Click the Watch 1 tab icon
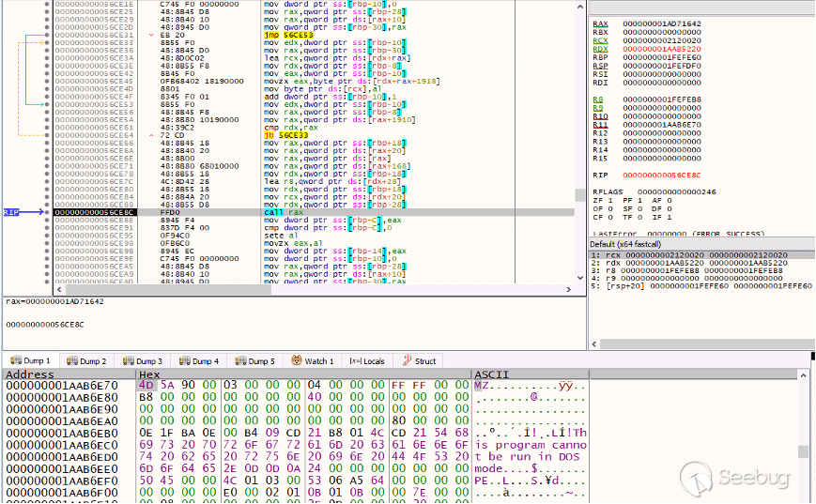This screenshot has height=504, width=816. (x=296, y=359)
